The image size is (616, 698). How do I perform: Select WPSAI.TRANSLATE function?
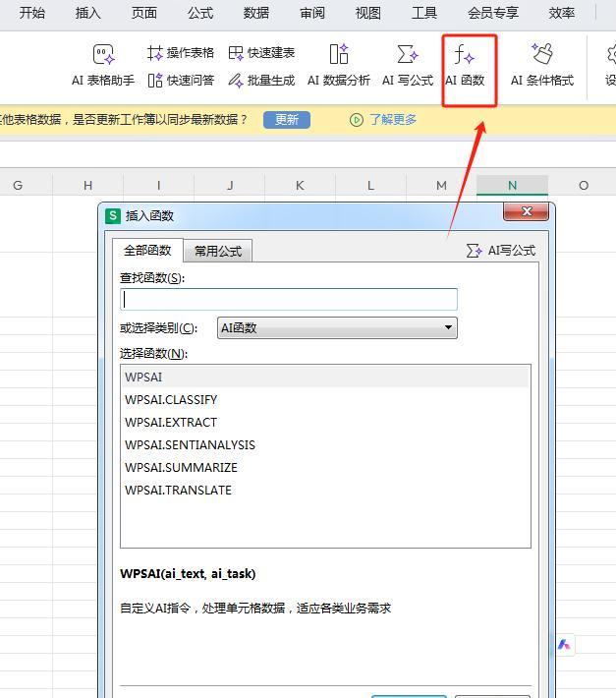pos(325,491)
